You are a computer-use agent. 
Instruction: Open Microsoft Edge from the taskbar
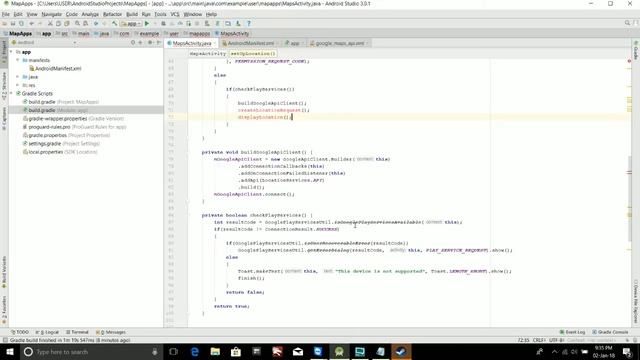(195, 352)
